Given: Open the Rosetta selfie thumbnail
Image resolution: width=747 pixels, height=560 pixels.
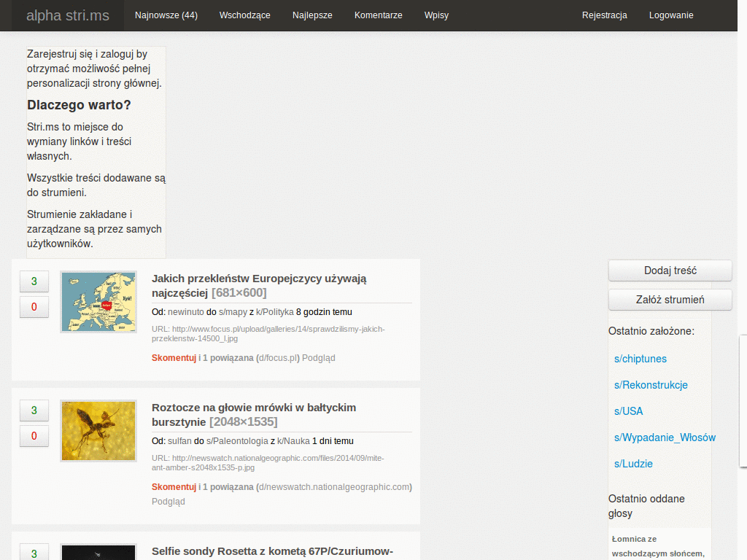Looking at the screenshot, I should [x=98, y=552].
